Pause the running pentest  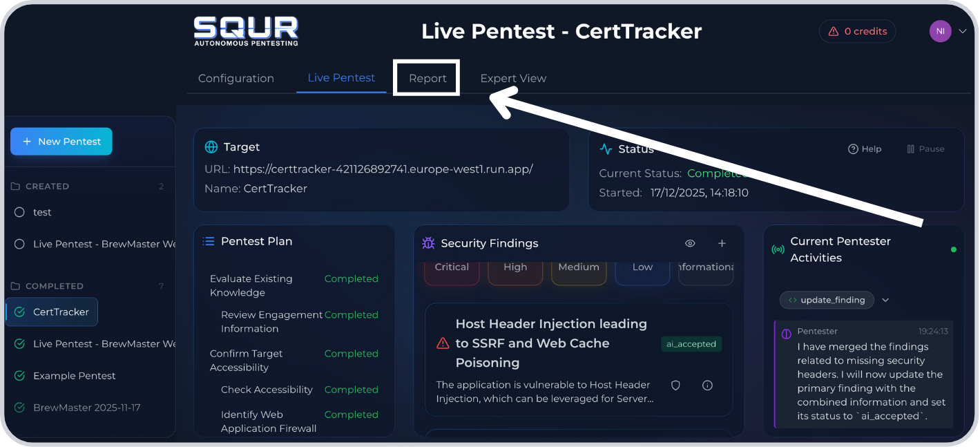925,148
